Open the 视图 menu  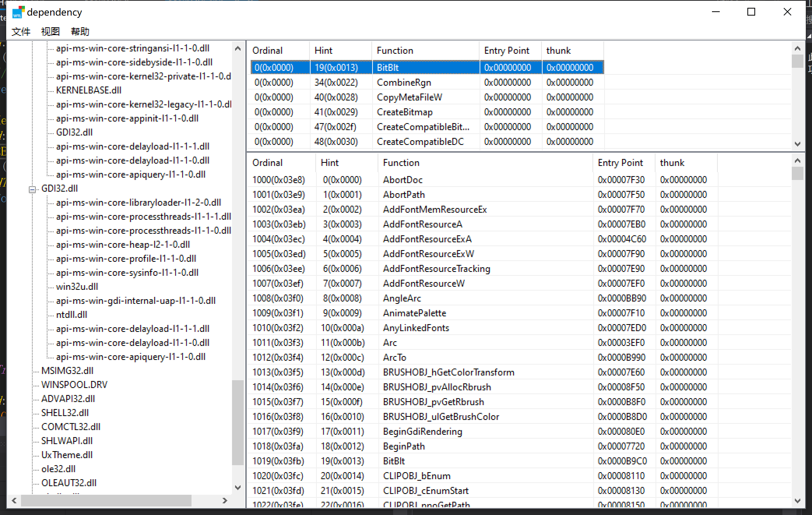point(50,32)
